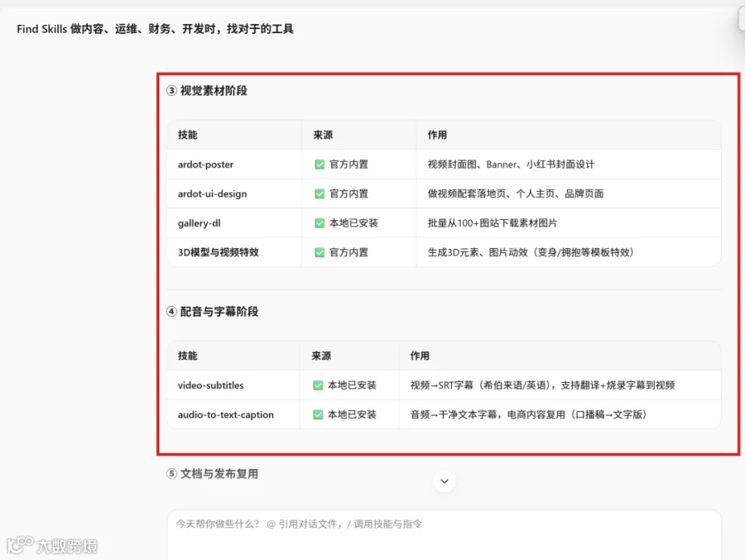Click '技能' header in the 配音与字幕 table
745x560 pixels.
(188, 356)
